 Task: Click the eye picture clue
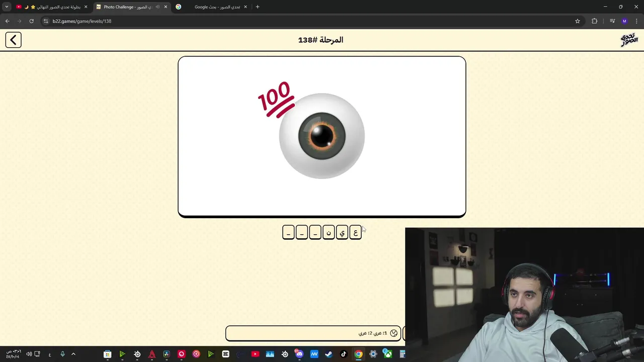coord(322,136)
